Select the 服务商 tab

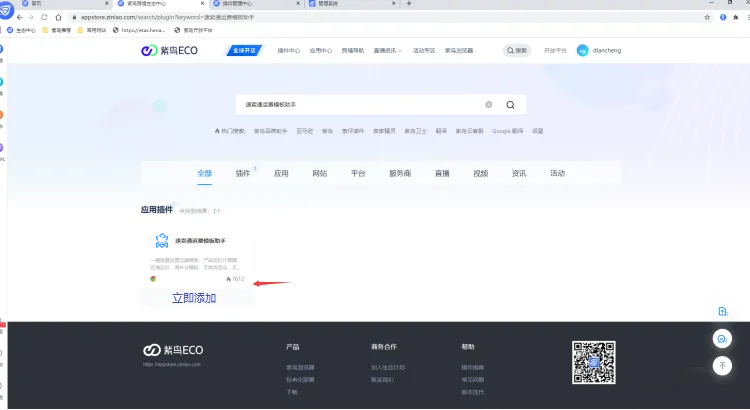(x=400, y=173)
